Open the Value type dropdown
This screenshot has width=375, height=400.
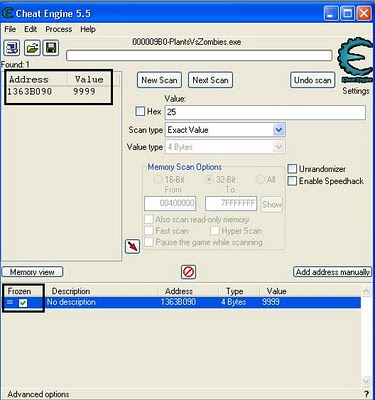[279, 147]
